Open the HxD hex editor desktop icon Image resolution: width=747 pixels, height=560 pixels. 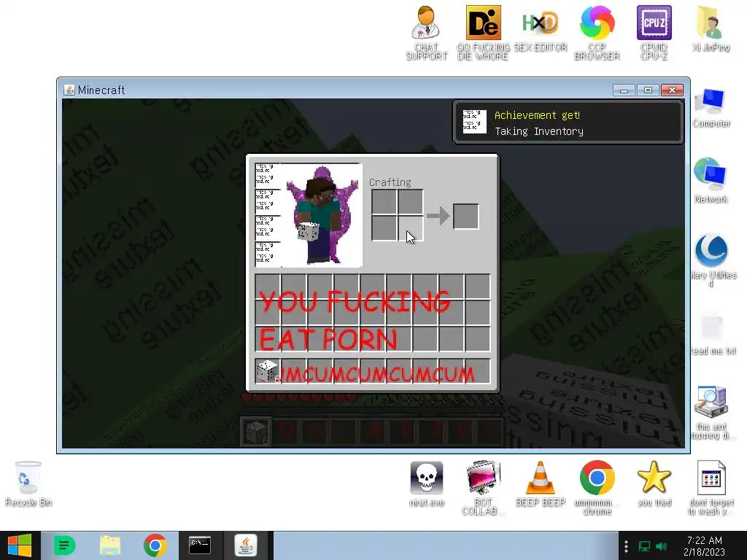(x=541, y=28)
